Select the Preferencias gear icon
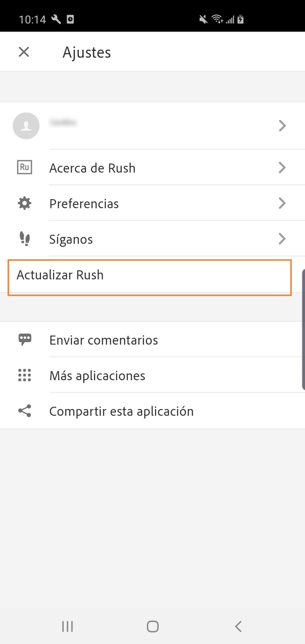The width and height of the screenshot is (305, 644). click(x=24, y=203)
